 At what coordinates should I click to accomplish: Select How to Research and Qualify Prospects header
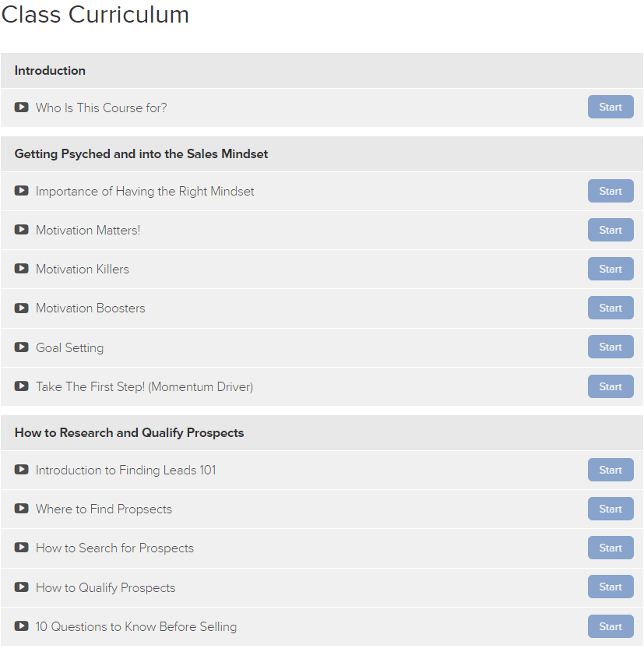pos(322,433)
